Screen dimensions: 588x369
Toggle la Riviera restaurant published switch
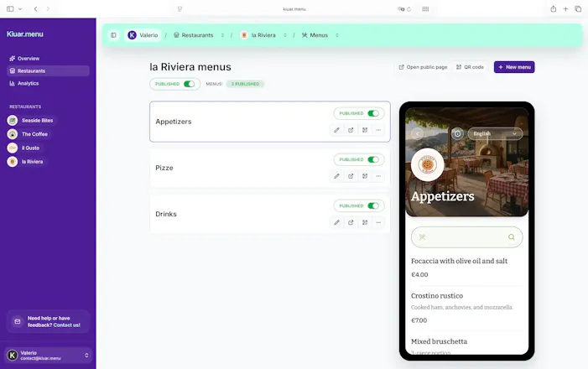189,84
